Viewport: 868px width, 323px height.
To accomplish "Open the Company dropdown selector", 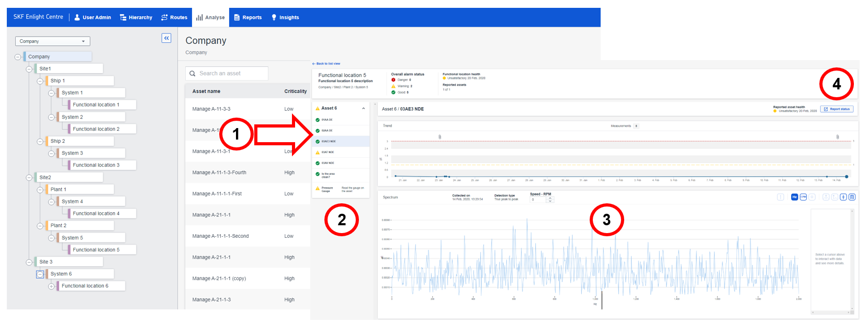I will click(52, 41).
